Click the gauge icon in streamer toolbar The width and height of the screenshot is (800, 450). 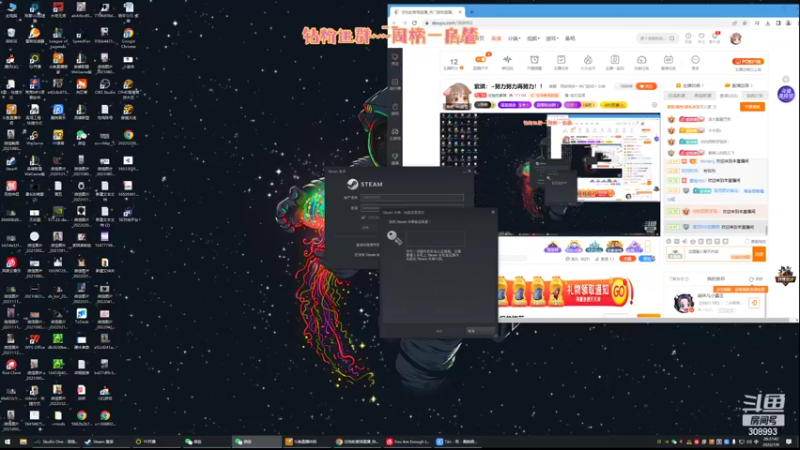[641, 60]
